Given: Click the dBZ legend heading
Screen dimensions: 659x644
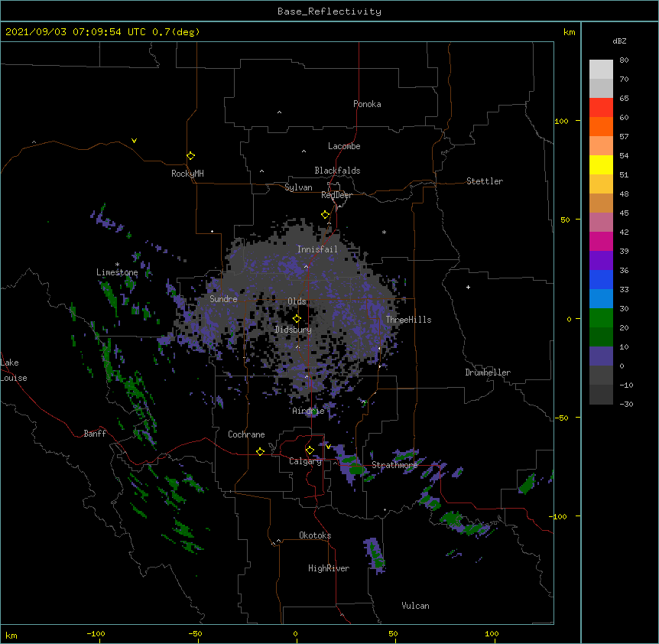Looking at the screenshot, I should [x=619, y=41].
